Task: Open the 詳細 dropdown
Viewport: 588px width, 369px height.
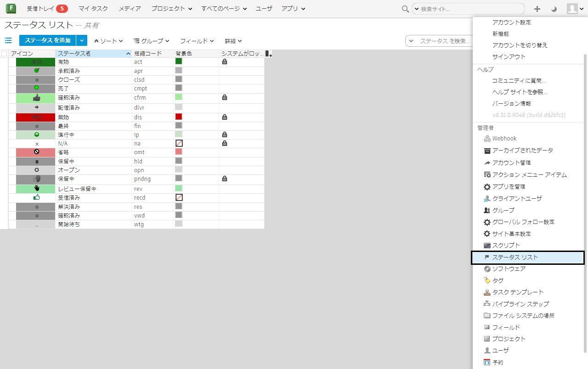Action: pos(233,41)
